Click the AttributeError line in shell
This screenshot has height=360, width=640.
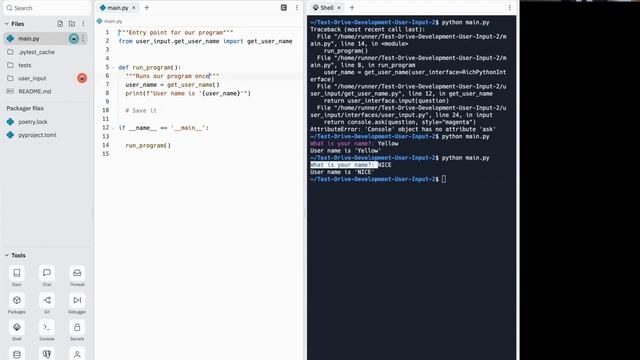[x=403, y=129]
